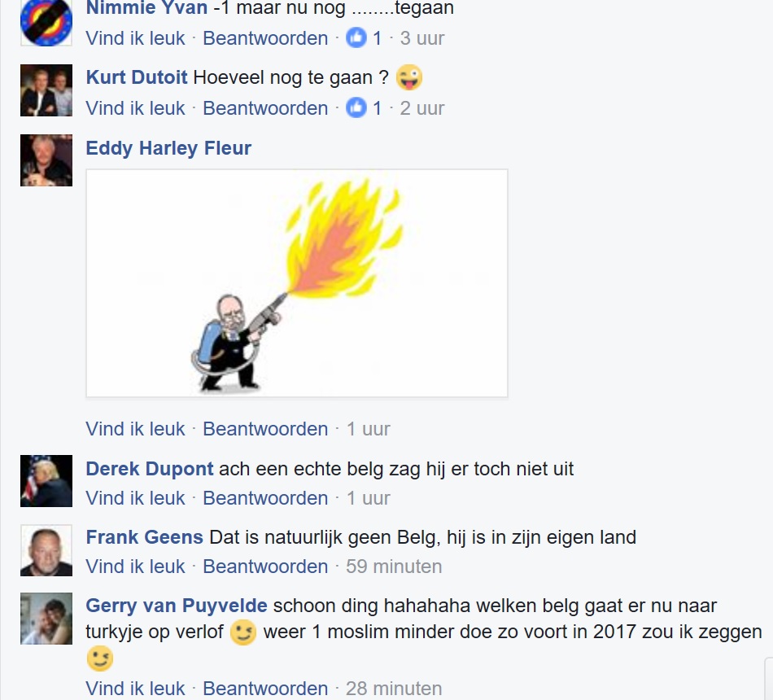
Task: Open Frank Geens's profile avatar
Action: click(46, 550)
